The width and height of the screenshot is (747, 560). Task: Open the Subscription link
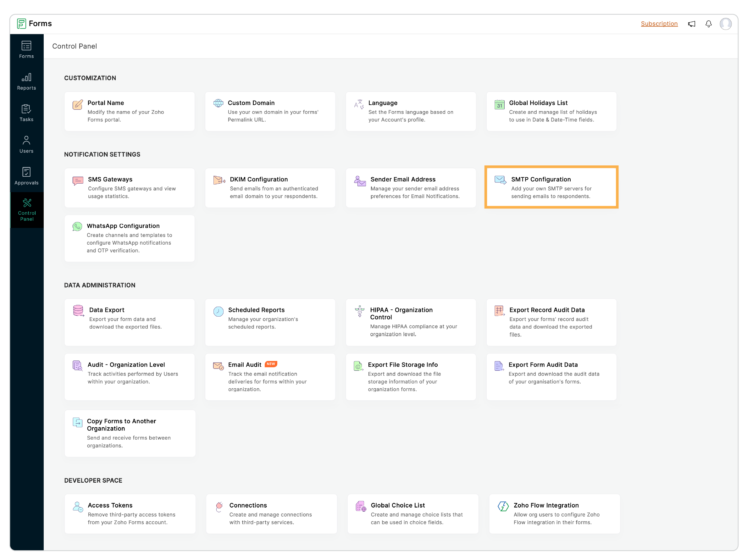click(659, 24)
